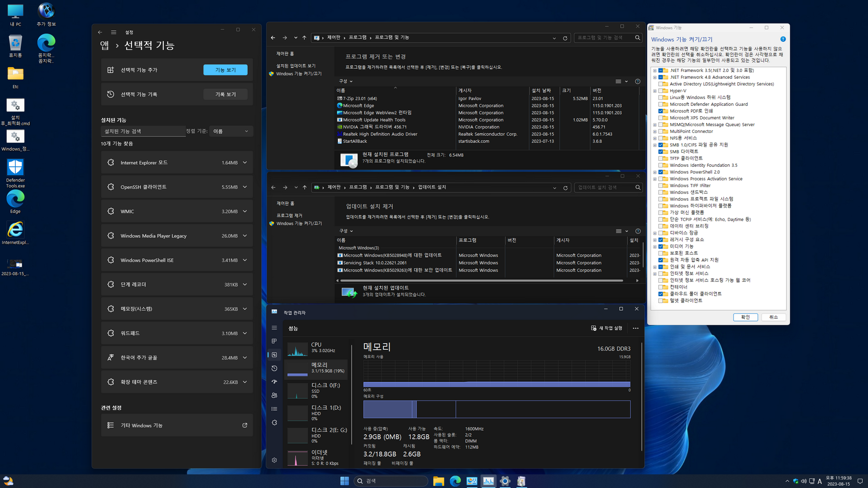868x488 pixels.
Task: Select 디스크 1(D:) performance item
Action: pyautogui.click(x=317, y=413)
